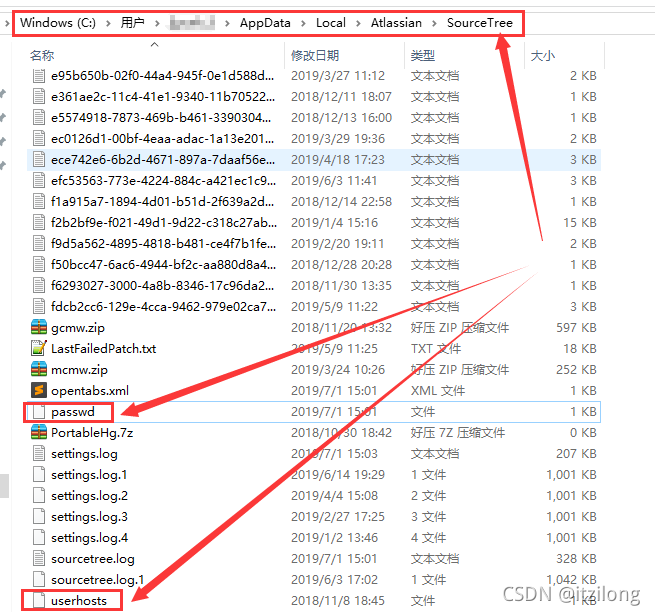Image resolution: width=655 pixels, height=615 pixels.
Task: Click the f1a915a7 text document icon
Action: pyautogui.click(x=39, y=201)
